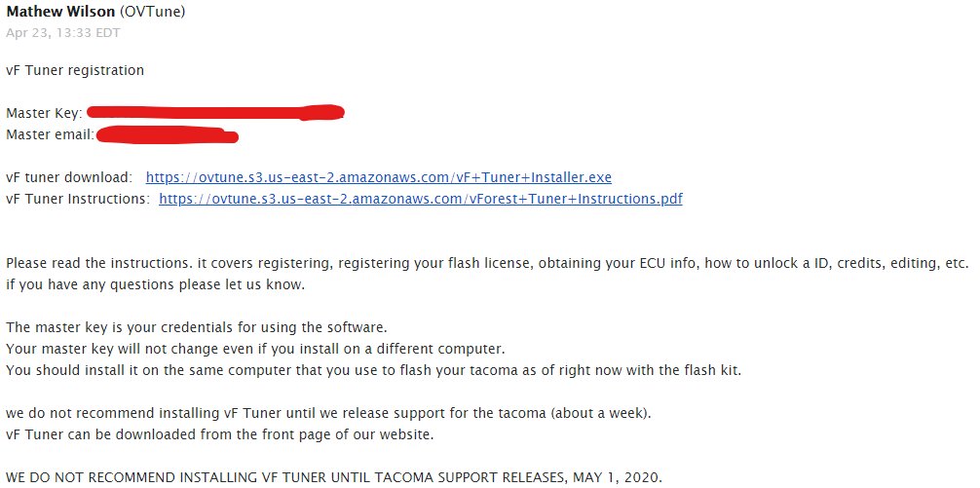This screenshot has width=980, height=488.
Task: Click the sender name Mathew Wilson
Action: [58, 12]
